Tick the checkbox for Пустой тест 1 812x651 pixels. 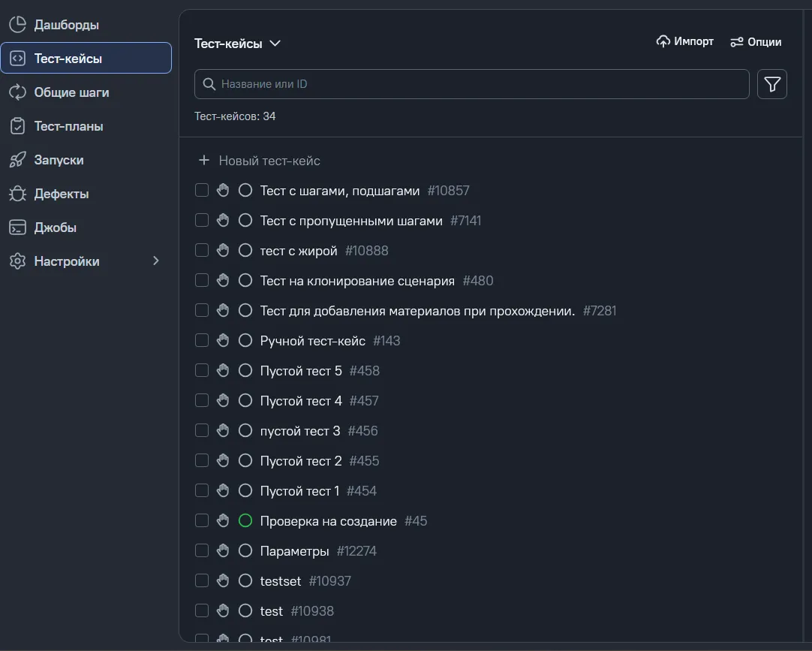[202, 490]
